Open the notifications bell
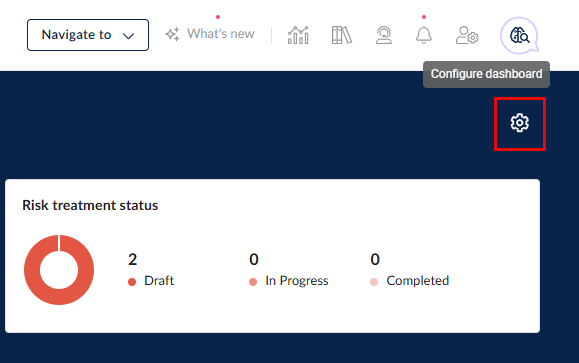Screen dimensions: 579x363 point(424,35)
